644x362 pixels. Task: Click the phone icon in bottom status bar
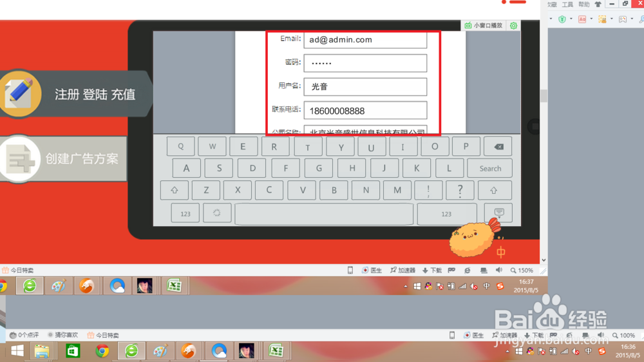(452, 336)
